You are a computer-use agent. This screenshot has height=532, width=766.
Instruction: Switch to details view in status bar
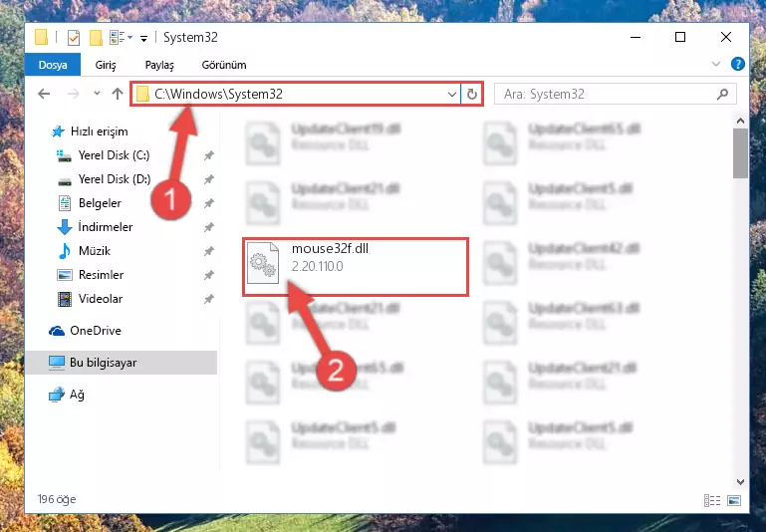712,500
